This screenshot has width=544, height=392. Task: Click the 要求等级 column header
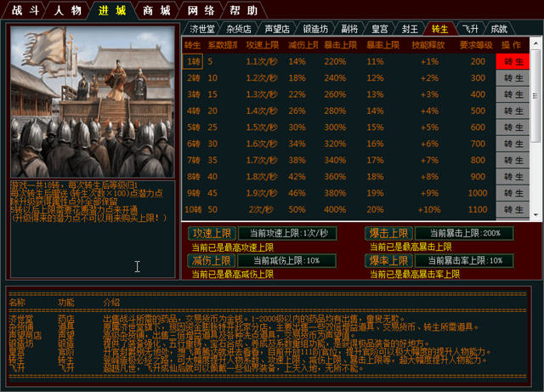coord(472,45)
